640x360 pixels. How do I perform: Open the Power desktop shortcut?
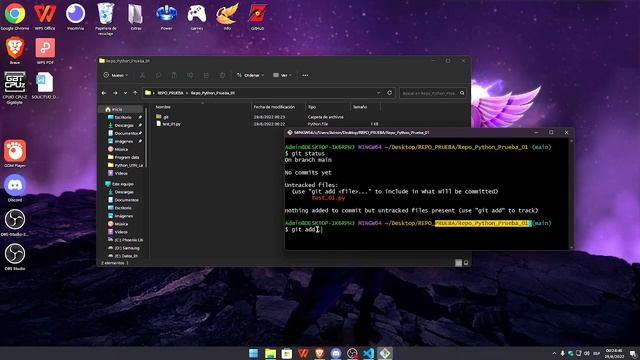[166, 16]
